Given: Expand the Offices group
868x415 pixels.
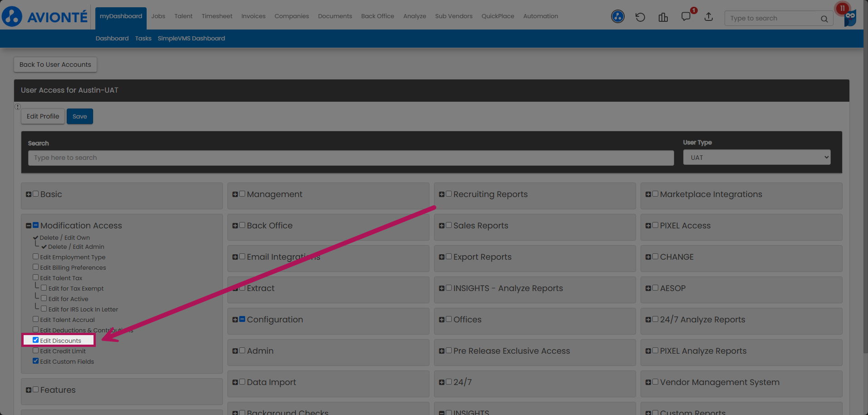Looking at the screenshot, I should [442, 320].
